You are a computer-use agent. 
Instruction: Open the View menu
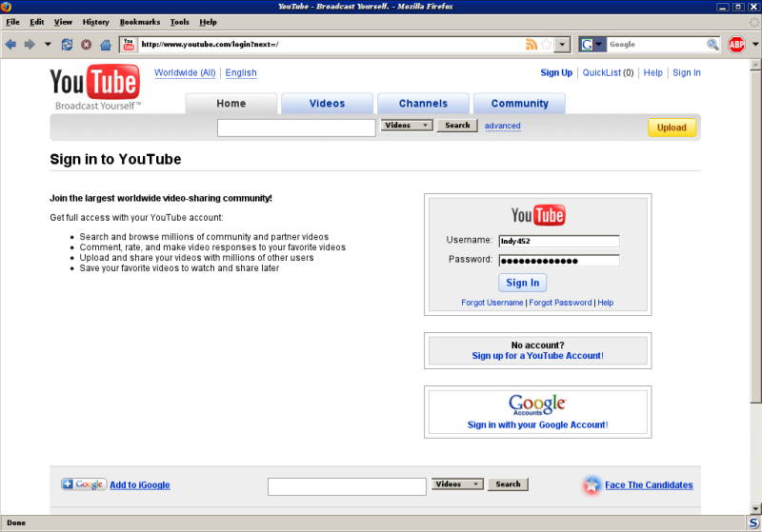[63, 22]
